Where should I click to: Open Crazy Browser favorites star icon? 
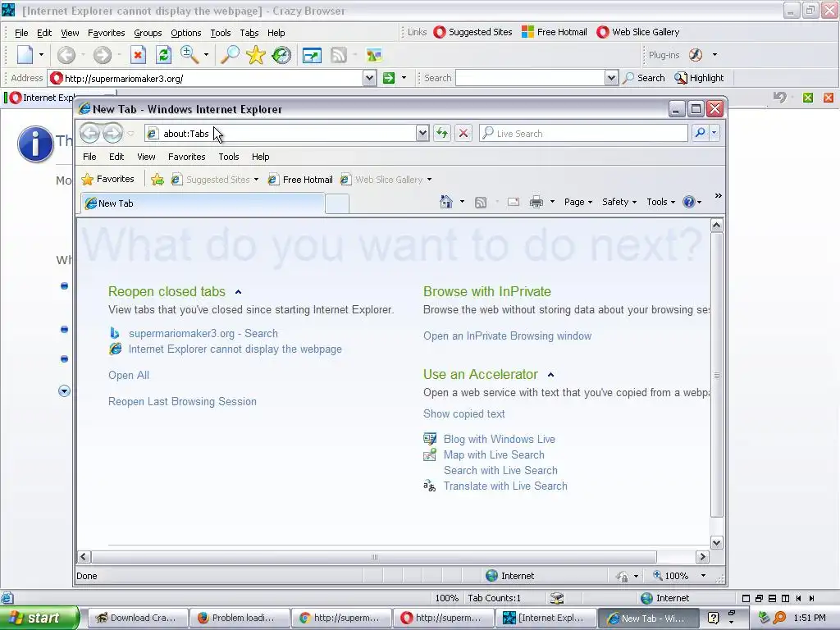(x=256, y=55)
